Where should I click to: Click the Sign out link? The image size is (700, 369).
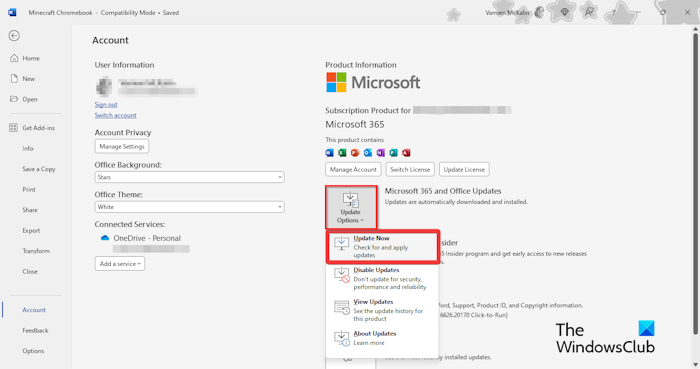[x=106, y=104]
